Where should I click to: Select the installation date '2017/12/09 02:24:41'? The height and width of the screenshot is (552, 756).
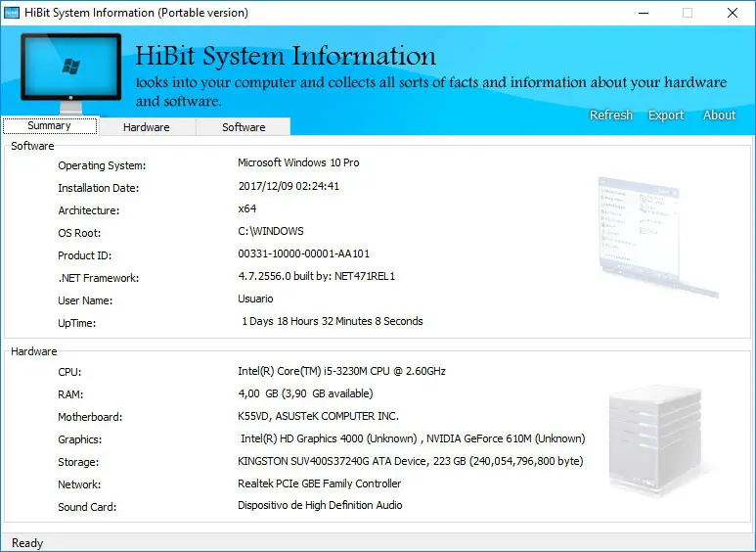tap(289, 186)
